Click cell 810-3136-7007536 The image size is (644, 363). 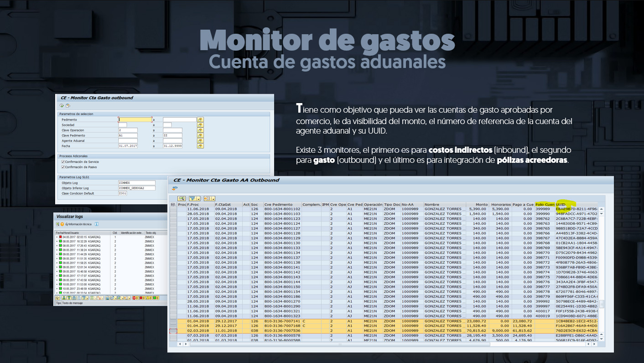(x=282, y=330)
